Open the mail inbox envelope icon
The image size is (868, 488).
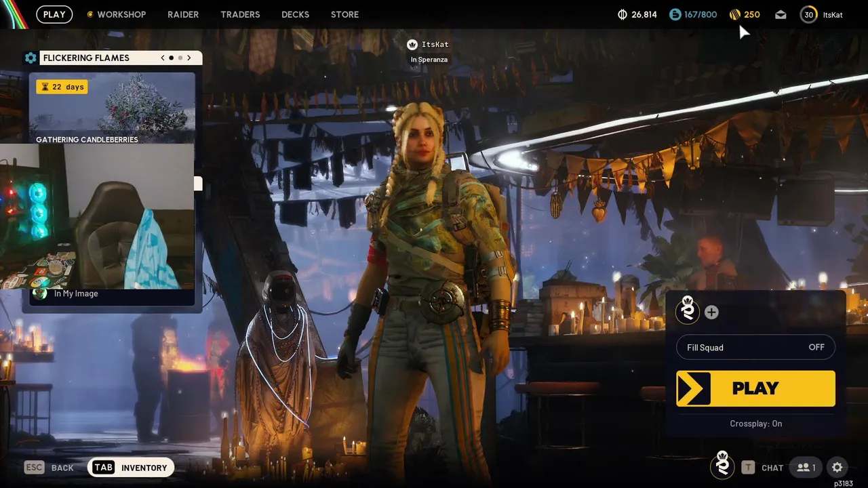click(x=781, y=14)
